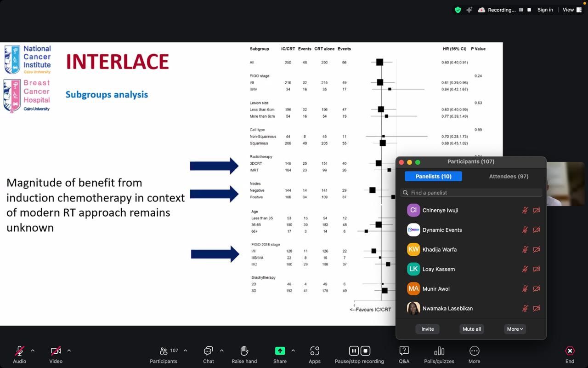Viewport: 588px width, 368px height.
Task: Click the Raise hand icon
Action: [244, 351]
